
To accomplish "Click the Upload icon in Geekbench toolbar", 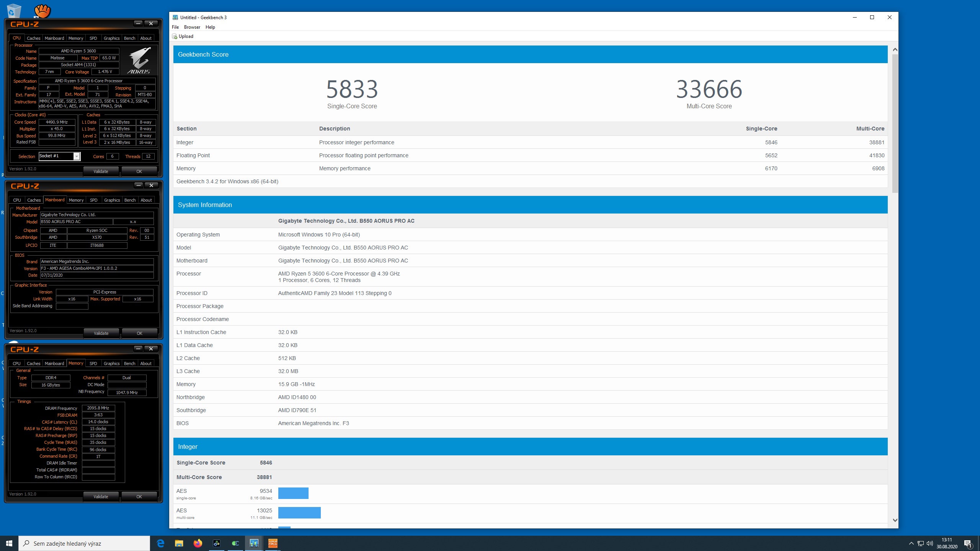I will (175, 36).
